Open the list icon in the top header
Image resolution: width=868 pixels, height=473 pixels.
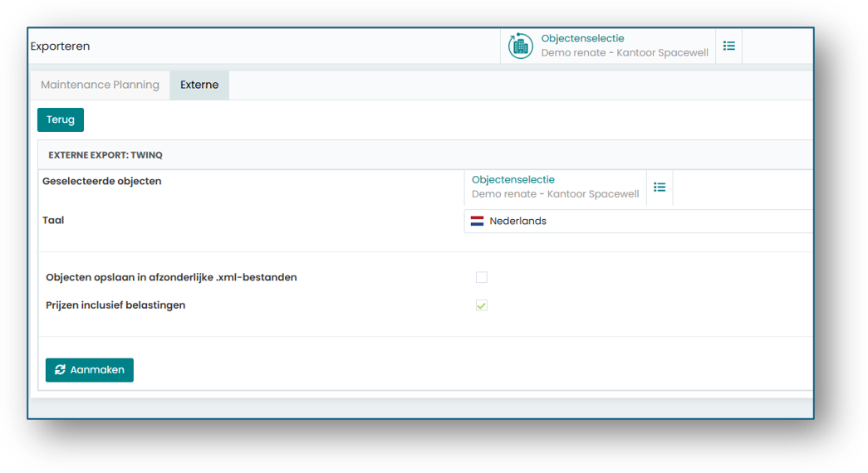[729, 46]
